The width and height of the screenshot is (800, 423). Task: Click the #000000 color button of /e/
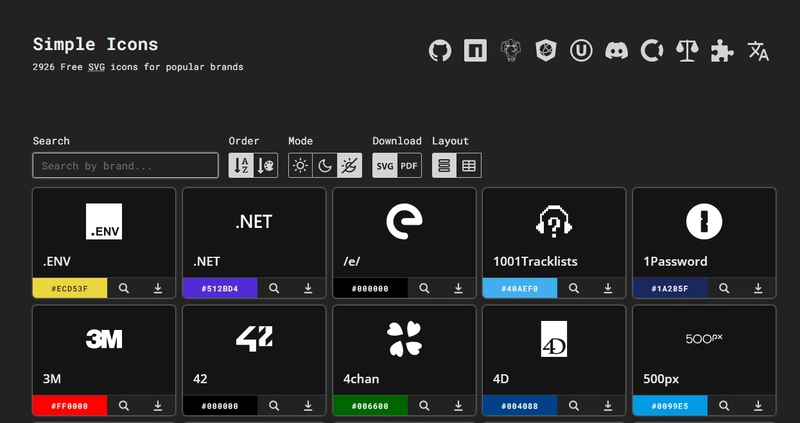370,288
